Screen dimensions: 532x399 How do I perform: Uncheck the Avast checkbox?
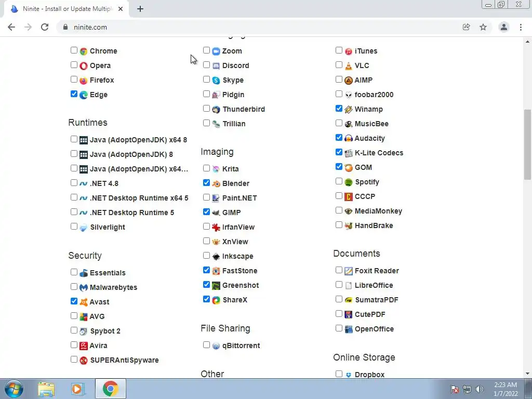74,301
